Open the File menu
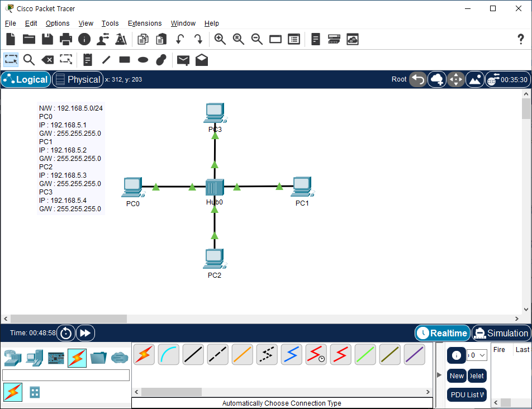The width and height of the screenshot is (532, 409). 11,23
